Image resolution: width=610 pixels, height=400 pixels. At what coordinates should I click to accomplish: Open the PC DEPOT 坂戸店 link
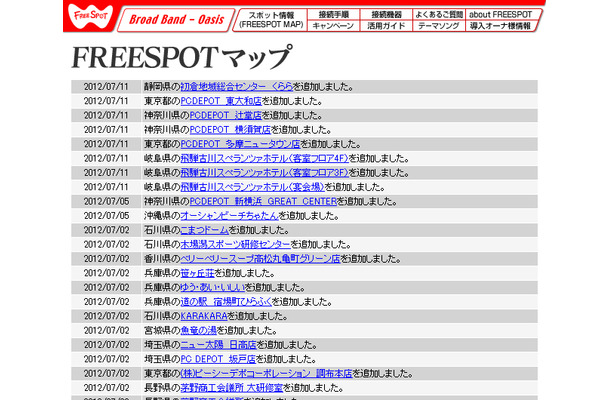[218, 359]
